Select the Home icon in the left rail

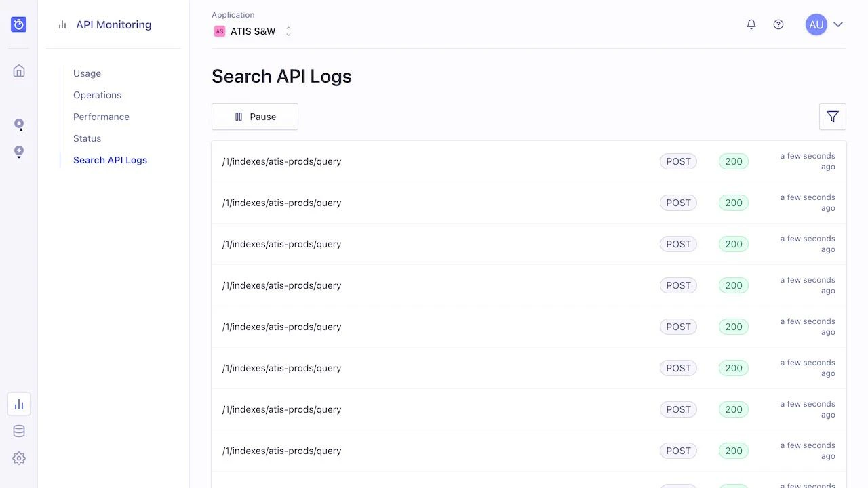[18, 70]
